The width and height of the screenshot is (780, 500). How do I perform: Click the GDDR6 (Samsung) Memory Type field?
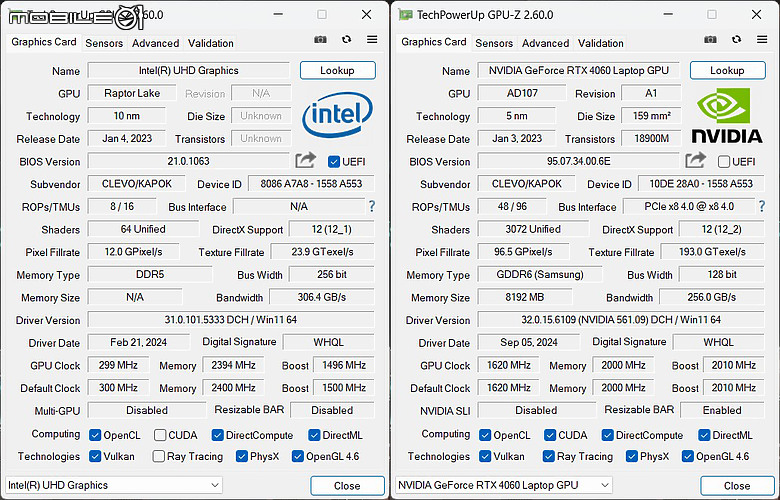point(540,274)
